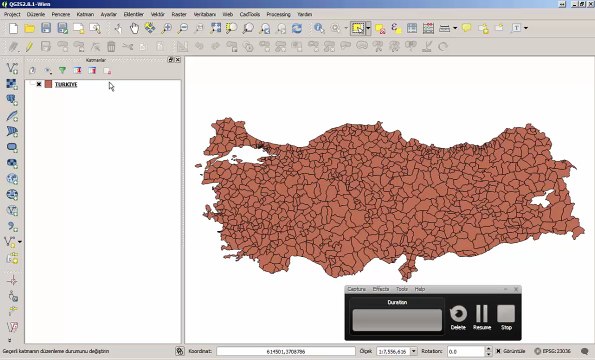Click EPSG:23036 CRS status button
Image resolution: width=595 pixels, height=360 pixels.
[552, 351]
